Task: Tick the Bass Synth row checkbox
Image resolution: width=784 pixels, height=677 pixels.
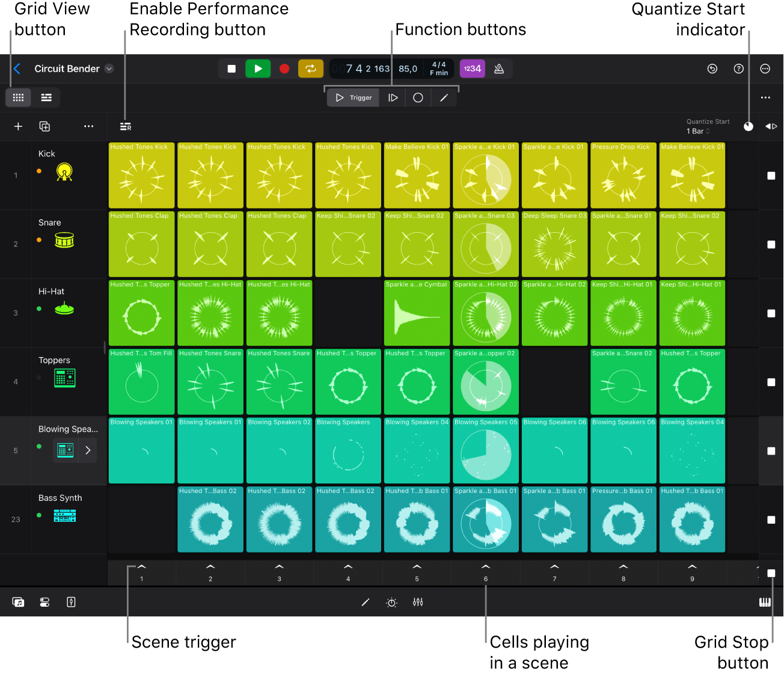Action: (771, 519)
